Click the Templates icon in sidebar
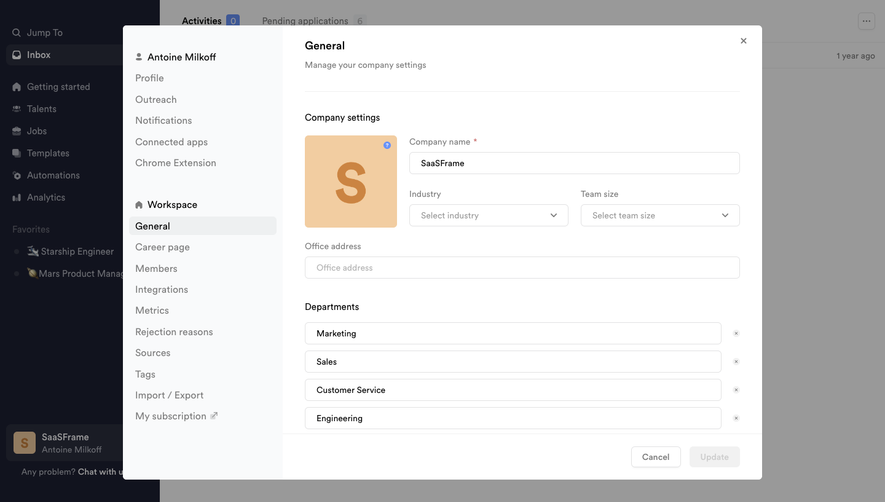Screen dimensions: 885x502 click(16, 153)
